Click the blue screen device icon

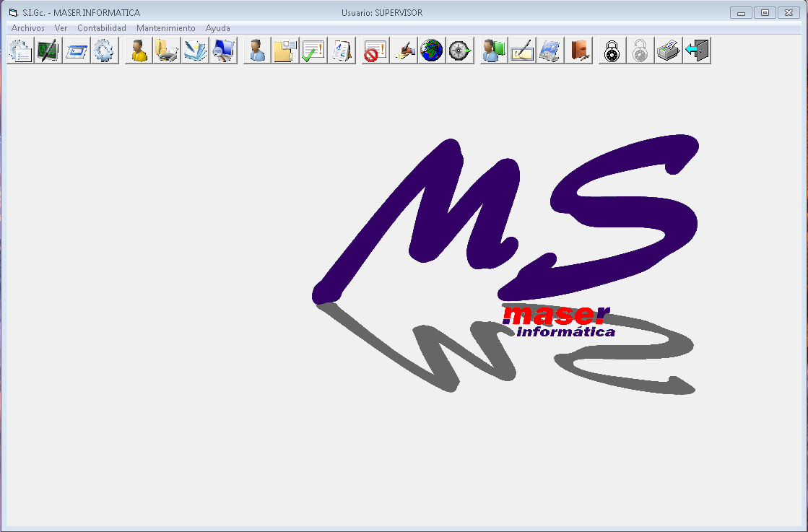pyautogui.click(x=550, y=51)
